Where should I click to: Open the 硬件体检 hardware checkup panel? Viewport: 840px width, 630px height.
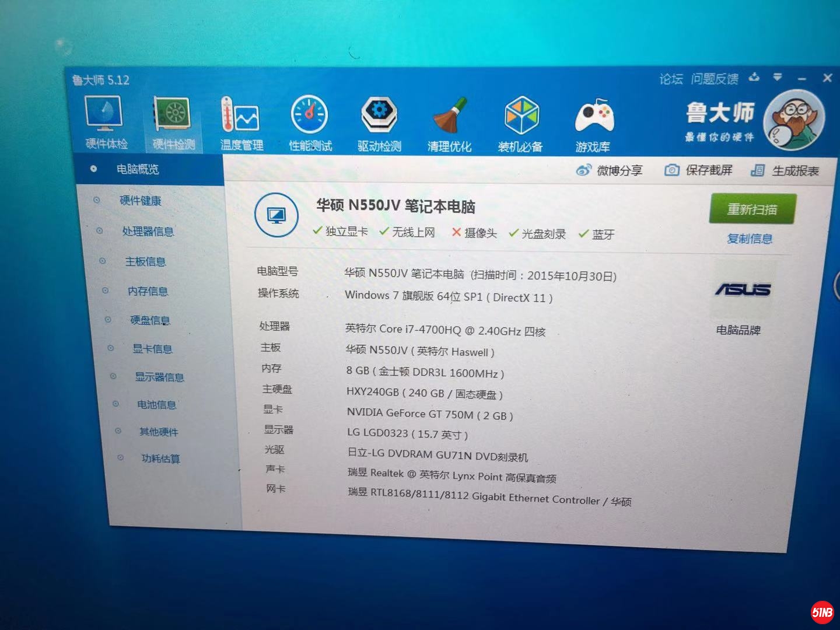[104, 120]
